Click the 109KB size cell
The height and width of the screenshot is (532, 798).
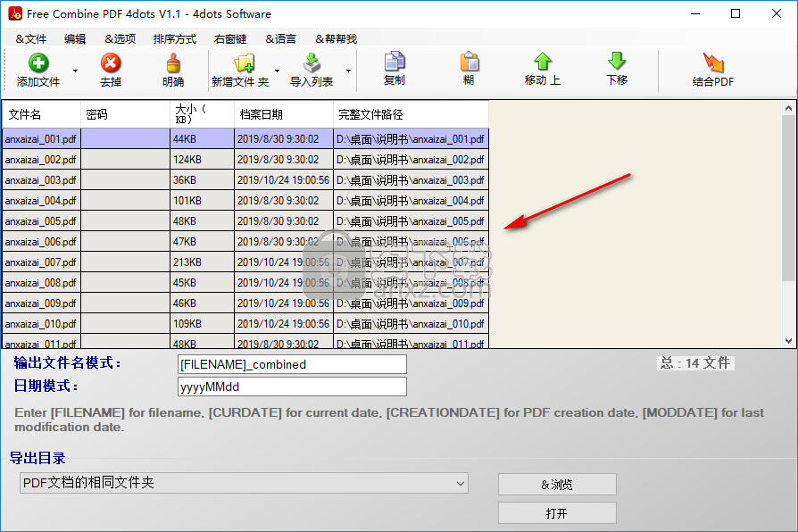click(202, 324)
